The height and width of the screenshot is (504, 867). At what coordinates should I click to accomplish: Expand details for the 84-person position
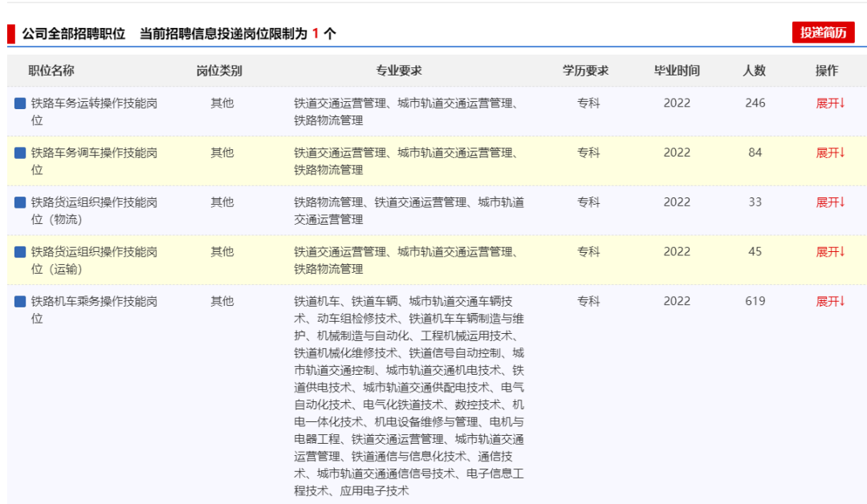coord(830,152)
